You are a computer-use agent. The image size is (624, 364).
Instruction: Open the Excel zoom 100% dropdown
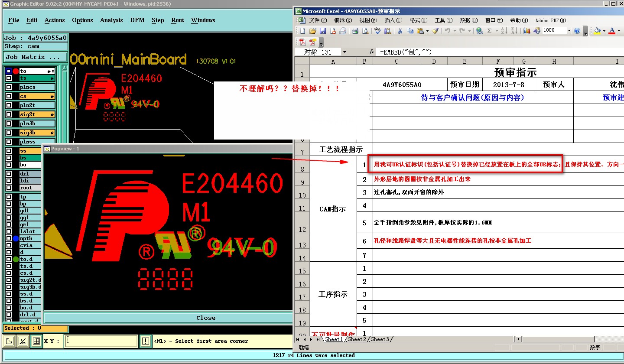point(569,31)
